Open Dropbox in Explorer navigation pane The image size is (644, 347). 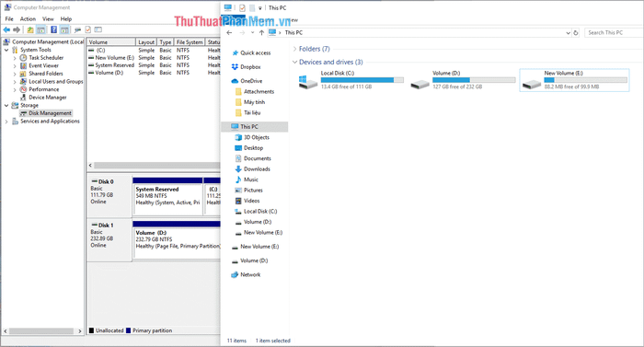click(x=250, y=67)
